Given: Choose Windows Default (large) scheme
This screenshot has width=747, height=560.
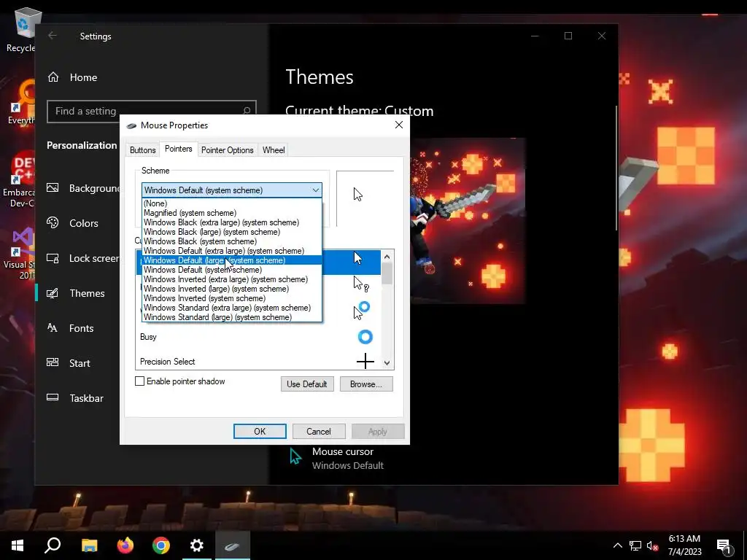Looking at the screenshot, I should pyautogui.click(x=232, y=260).
